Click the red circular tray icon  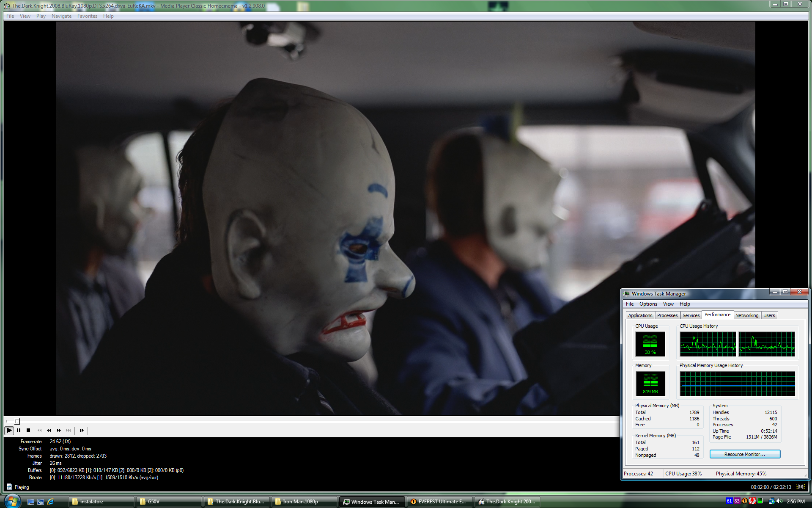point(752,501)
